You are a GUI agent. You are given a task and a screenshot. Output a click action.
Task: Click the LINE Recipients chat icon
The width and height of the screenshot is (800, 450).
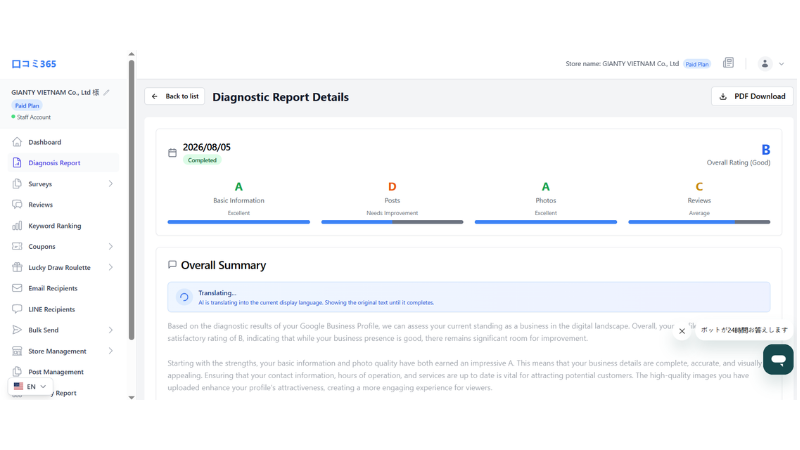[17, 309]
